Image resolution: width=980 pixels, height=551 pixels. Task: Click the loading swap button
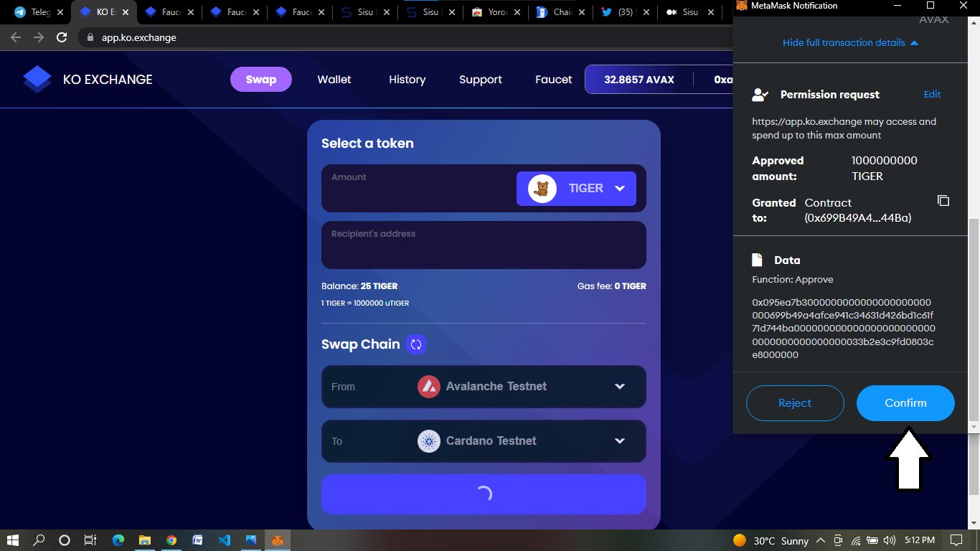coord(484,494)
